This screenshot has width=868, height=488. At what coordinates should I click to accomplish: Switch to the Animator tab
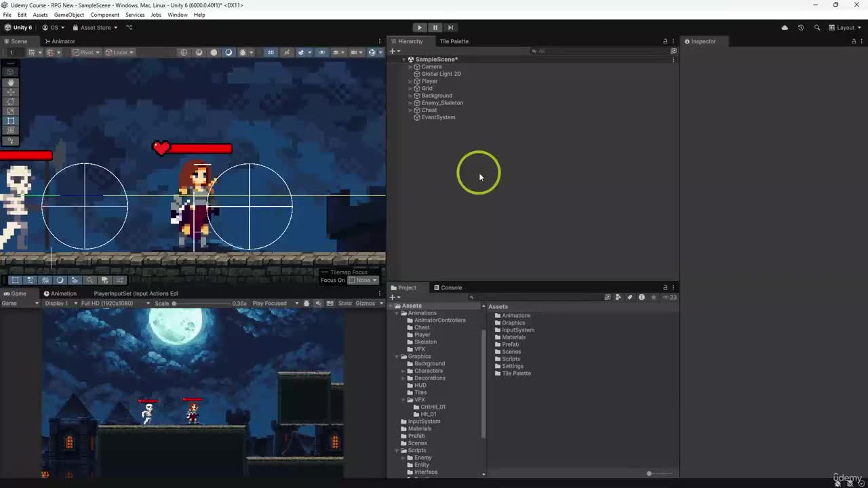[x=60, y=41]
